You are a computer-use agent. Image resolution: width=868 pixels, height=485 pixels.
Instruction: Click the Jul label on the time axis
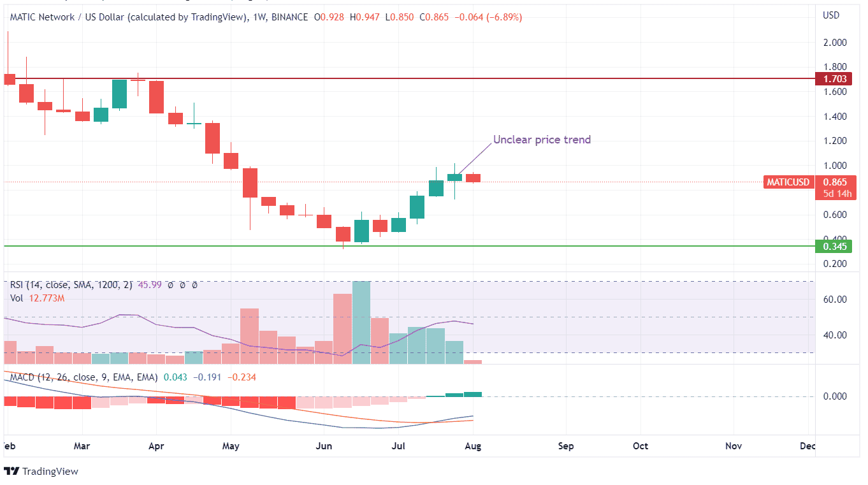(399, 446)
